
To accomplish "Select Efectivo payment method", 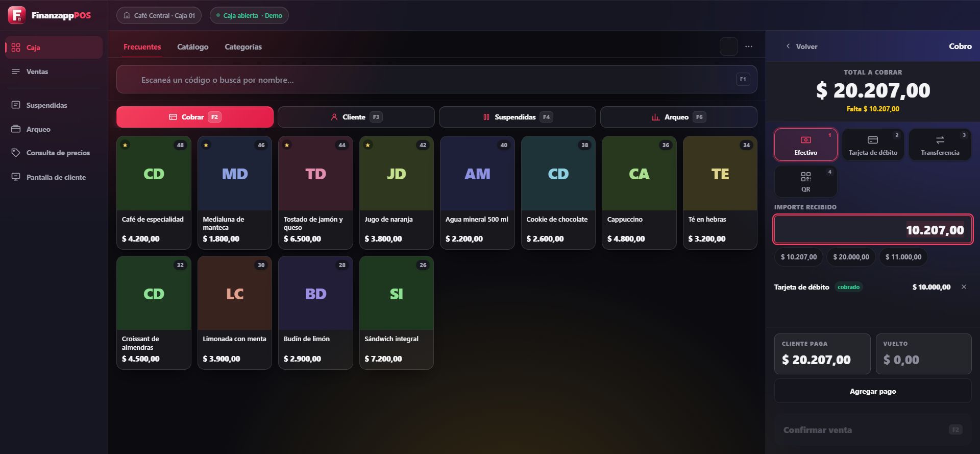I will pyautogui.click(x=805, y=145).
